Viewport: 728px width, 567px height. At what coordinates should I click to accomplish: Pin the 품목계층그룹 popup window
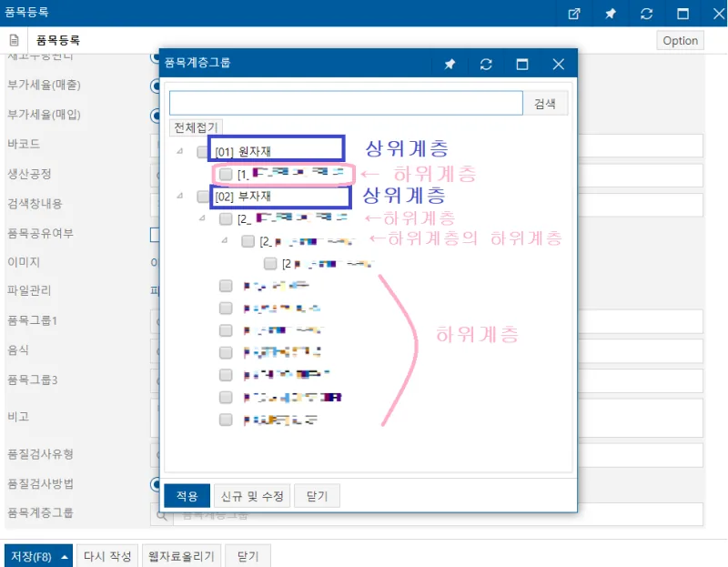[450, 64]
